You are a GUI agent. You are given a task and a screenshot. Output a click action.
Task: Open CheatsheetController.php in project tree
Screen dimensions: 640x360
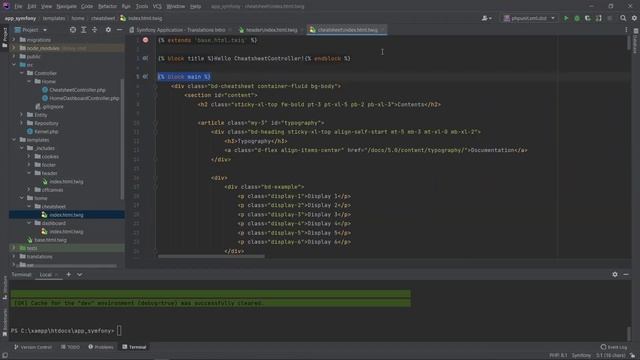77,90
